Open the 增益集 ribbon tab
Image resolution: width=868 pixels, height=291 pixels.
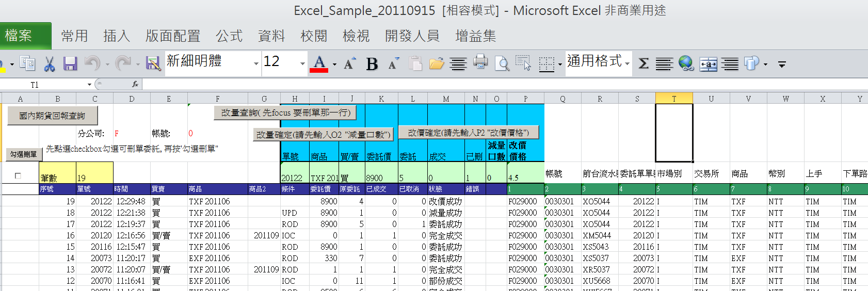click(476, 36)
